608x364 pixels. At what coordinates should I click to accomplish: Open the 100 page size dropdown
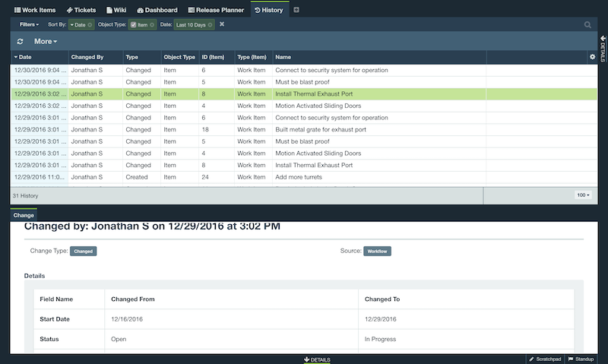583,195
